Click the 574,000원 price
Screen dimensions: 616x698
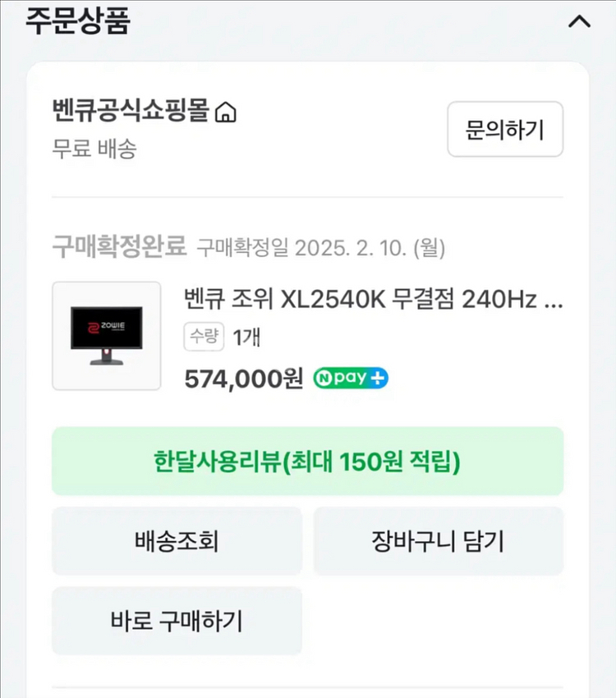[x=244, y=379]
